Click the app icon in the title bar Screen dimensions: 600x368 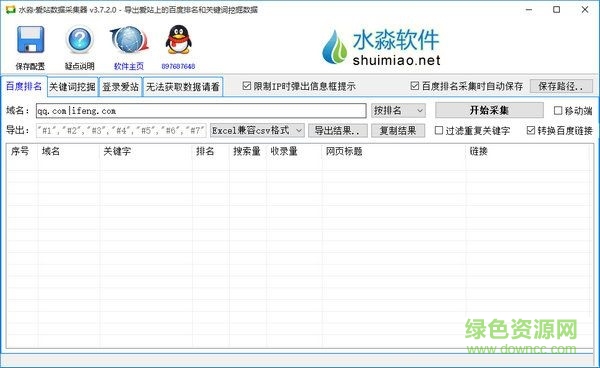(x=10, y=9)
